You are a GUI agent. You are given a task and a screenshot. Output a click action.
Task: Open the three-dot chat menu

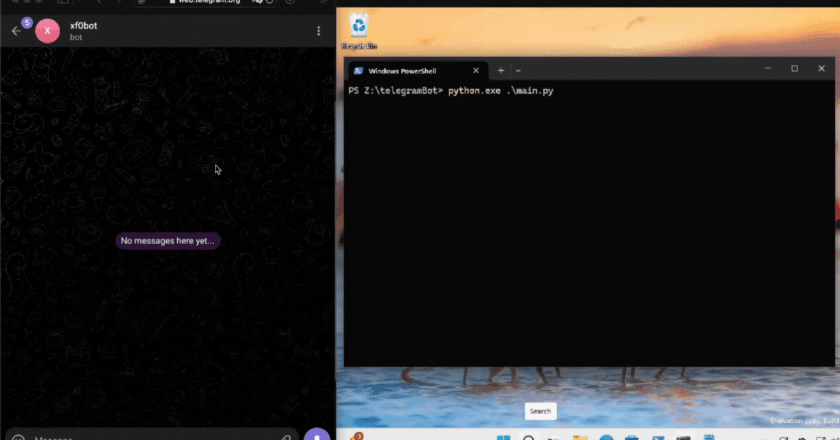tap(319, 32)
